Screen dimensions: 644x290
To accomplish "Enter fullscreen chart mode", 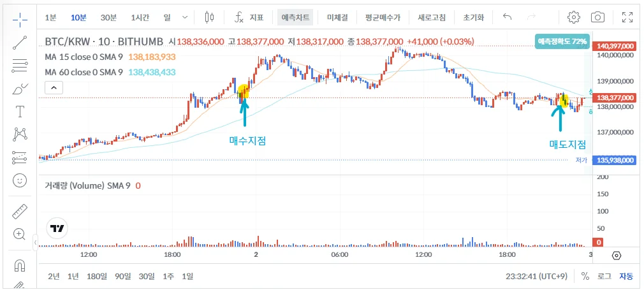I will (627, 17).
